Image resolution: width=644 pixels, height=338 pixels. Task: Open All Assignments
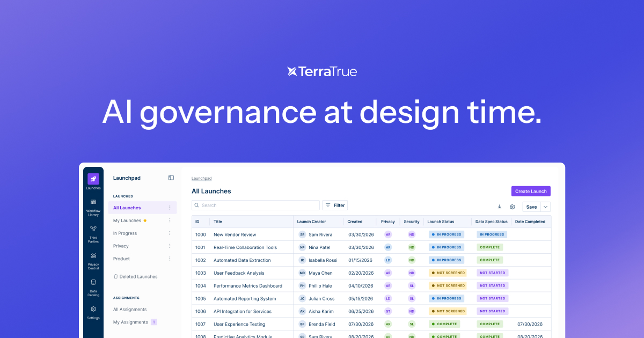[x=130, y=310]
